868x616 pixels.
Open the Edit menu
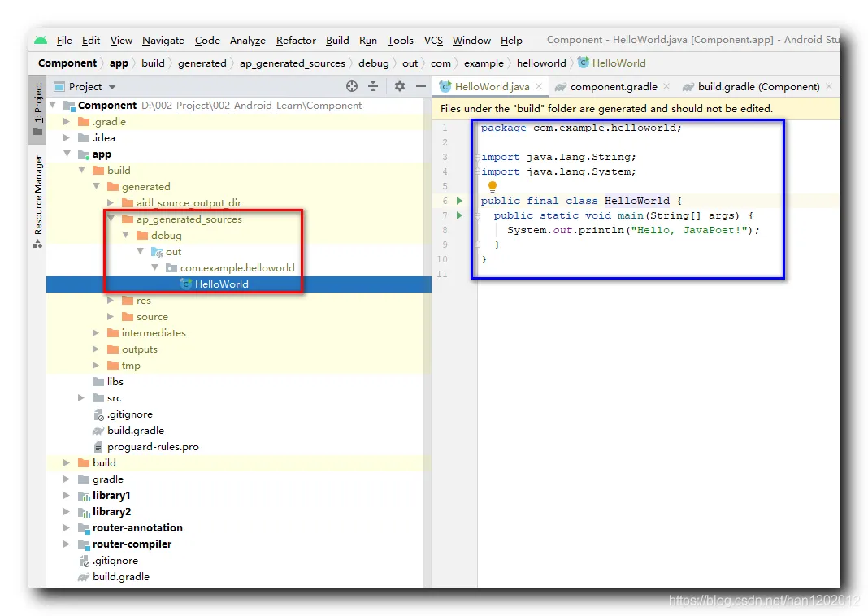(x=91, y=41)
